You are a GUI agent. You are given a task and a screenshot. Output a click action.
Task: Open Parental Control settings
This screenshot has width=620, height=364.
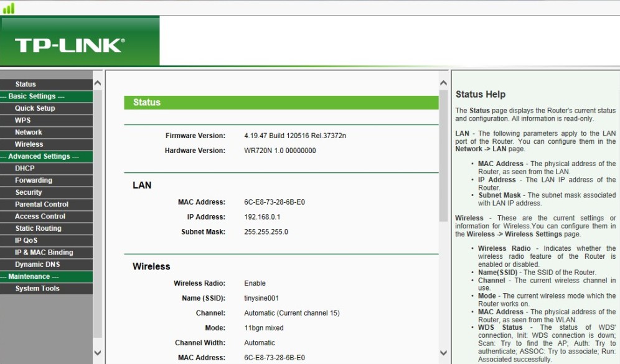coord(46,204)
